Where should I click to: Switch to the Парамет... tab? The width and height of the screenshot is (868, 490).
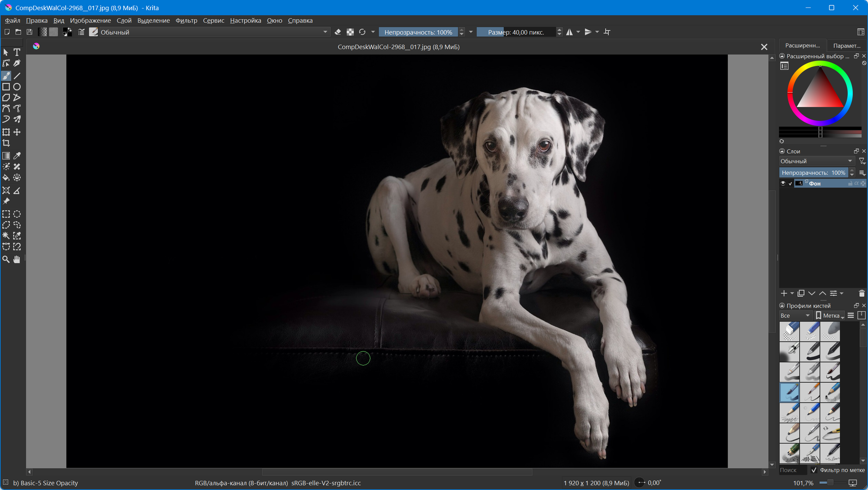coord(846,46)
